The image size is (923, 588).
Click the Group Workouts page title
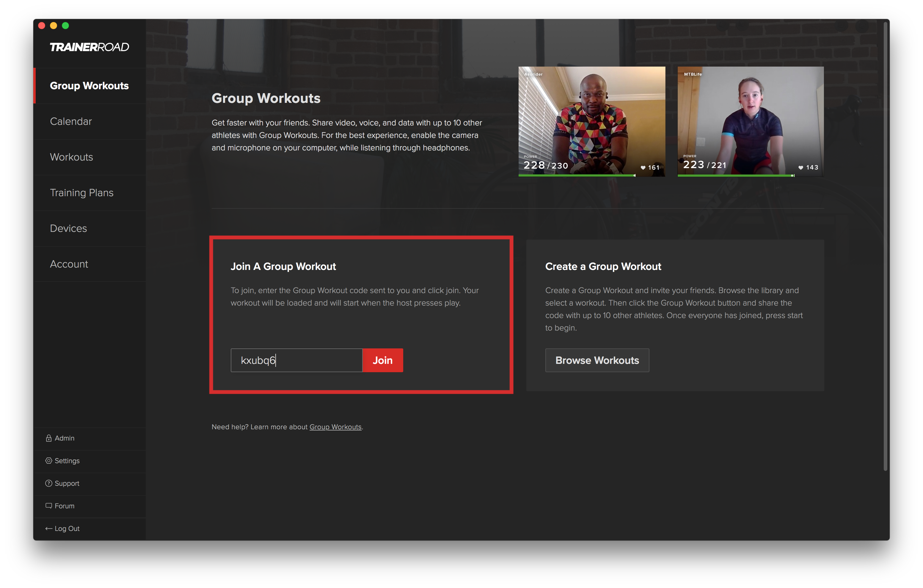(266, 98)
